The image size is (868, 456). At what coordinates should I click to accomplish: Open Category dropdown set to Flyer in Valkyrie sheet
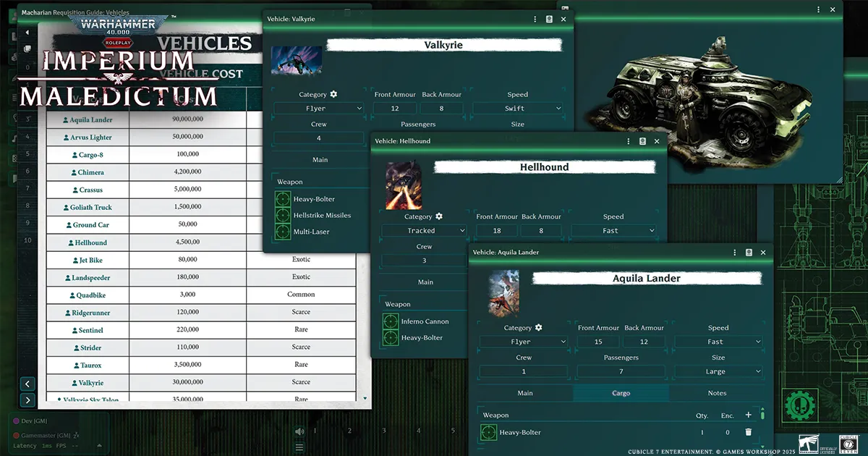[320, 109]
